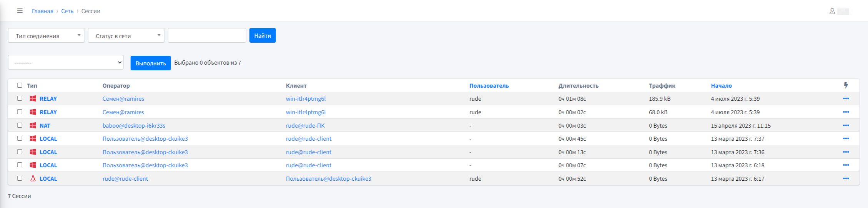Click the Выполнить button
Image resolution: width=868 pixels, height=208 pixels.
point(151,63)
